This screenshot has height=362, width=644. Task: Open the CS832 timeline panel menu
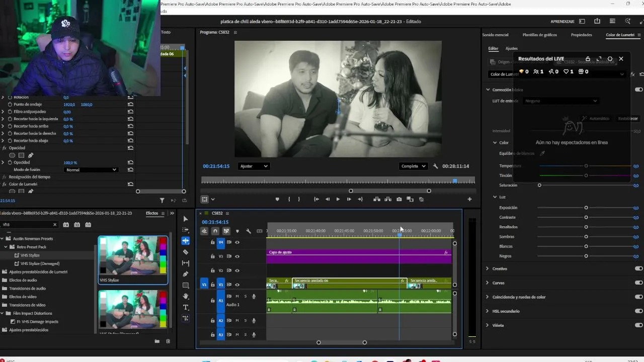tap(227, 213)
